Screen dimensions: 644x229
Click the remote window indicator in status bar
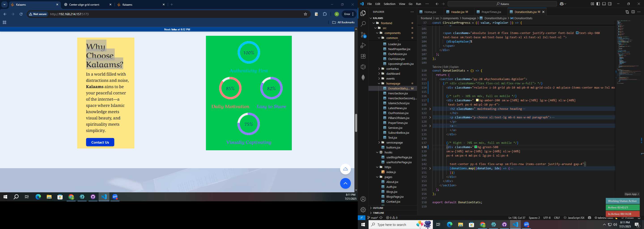coord(362,218)
